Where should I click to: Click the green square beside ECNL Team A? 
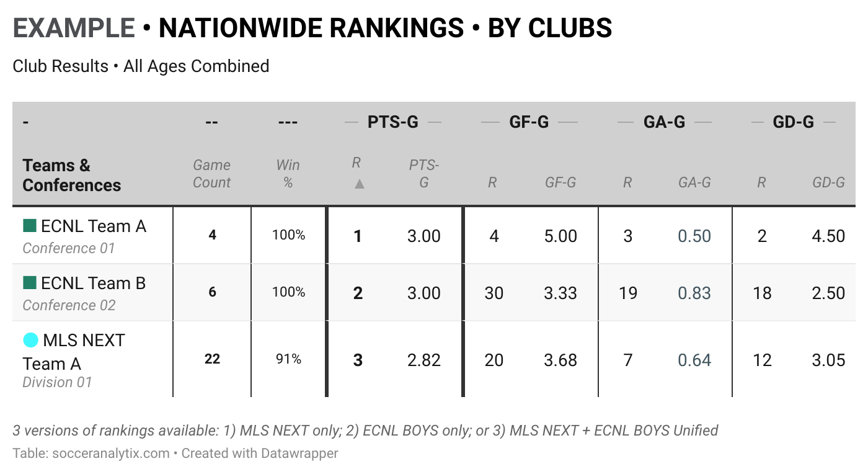pyautogui.click(x=30, y=226)
